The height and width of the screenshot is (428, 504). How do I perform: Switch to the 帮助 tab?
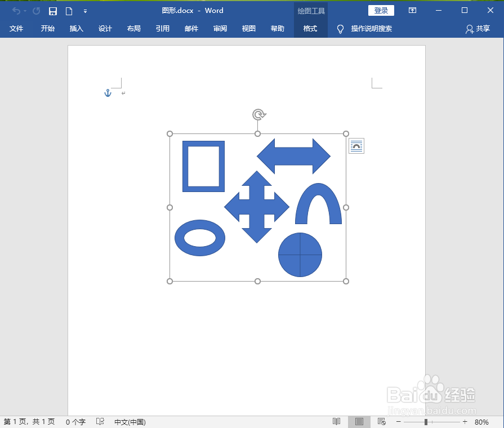click(278, 29)
